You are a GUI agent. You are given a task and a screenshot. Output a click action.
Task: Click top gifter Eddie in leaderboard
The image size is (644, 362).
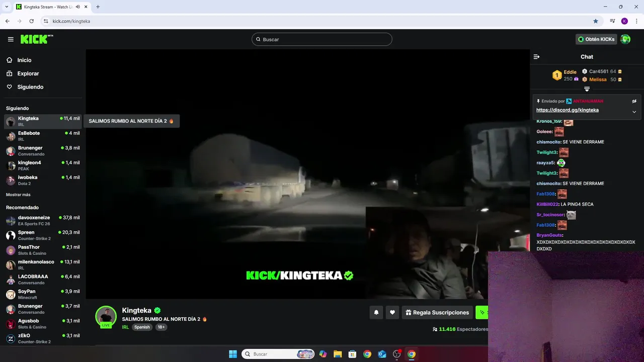(570, 72)
